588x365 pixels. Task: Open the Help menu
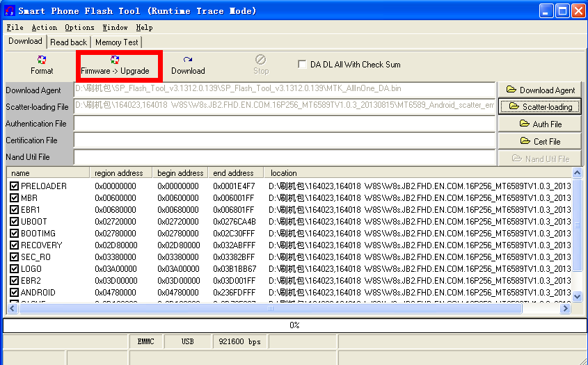(144, 27)
